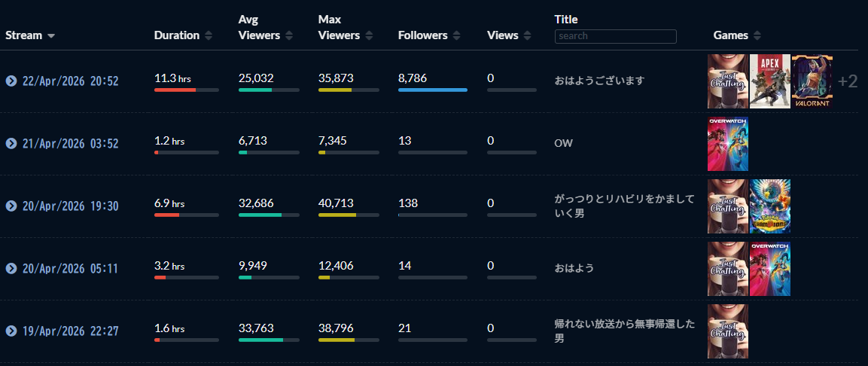This screenshot has height=366, width=868.
Task: Click the arrow icon beside 19/Apr/2026 22:27
Action: point(11,331)
